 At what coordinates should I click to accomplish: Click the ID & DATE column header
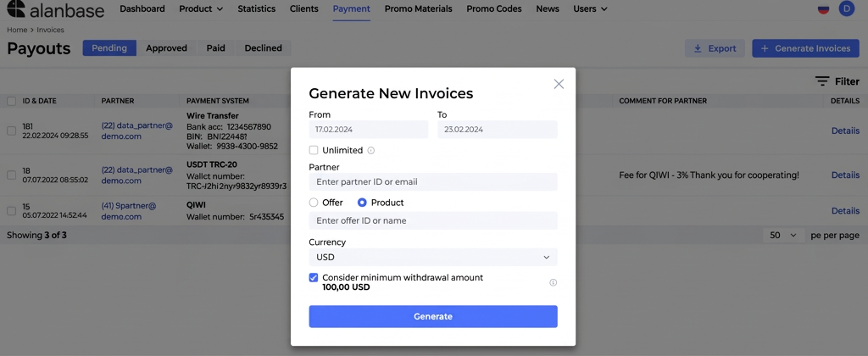(39, 101)
